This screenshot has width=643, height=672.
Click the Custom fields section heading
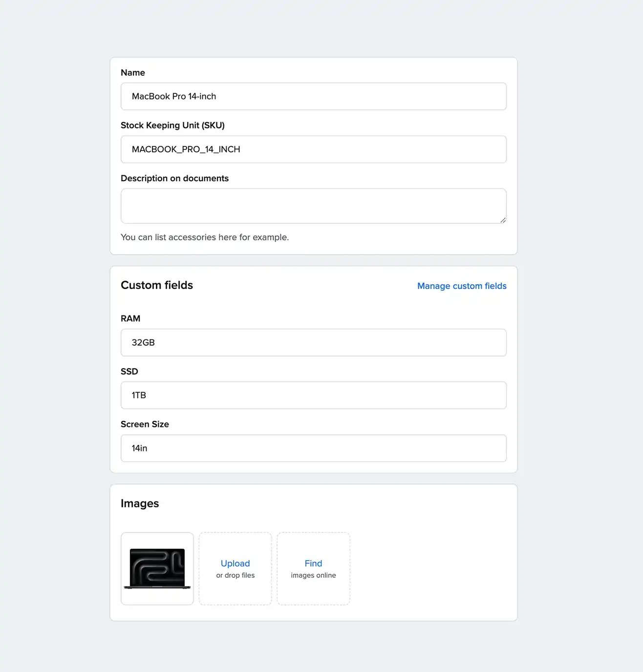(157, 285)
